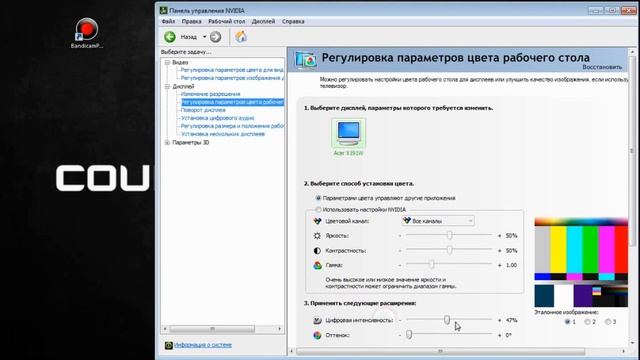Screen dimensions: 640x360
Task: Click the hue color wheel icon
Action: point(317,335)
